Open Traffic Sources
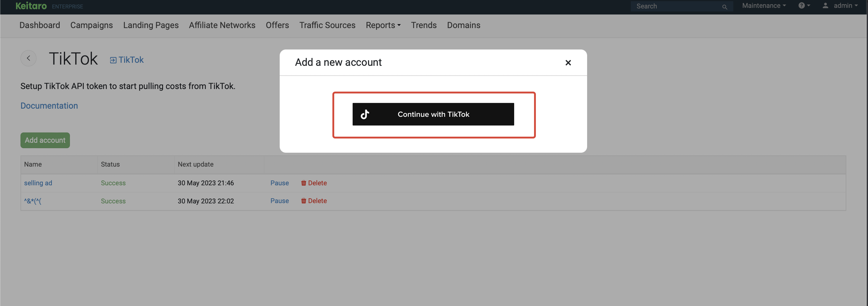This screenshot has width=868, height=306. click(327, 25)
